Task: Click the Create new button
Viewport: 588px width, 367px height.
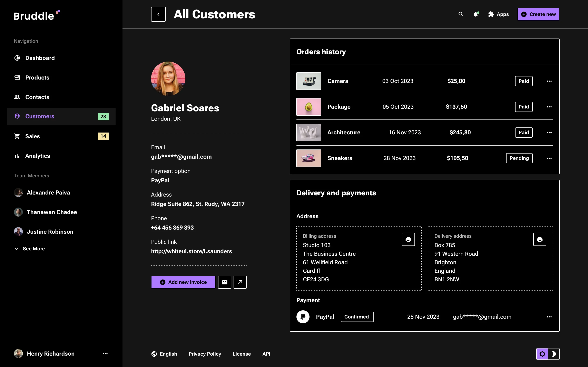Action: [538, 14]
